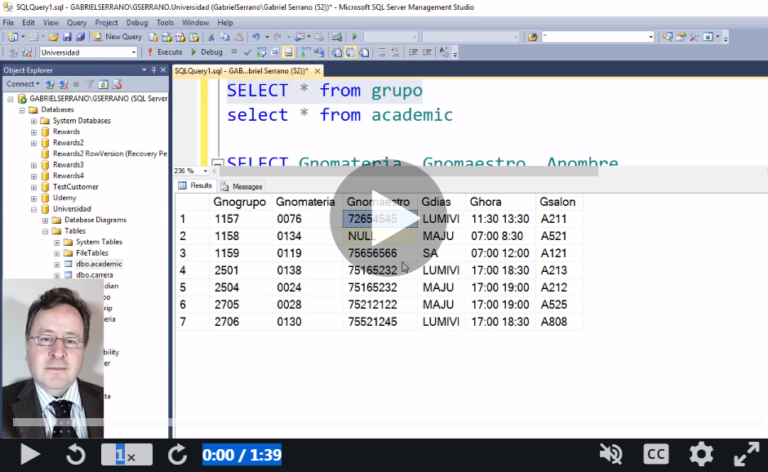Unmute the video audio
Screen dimensions: 768x472
[x=611, y=454]
